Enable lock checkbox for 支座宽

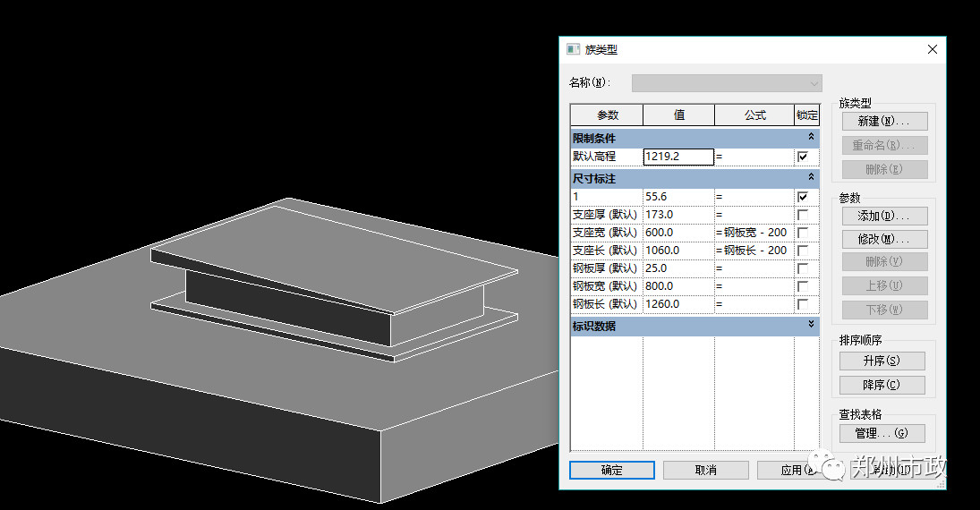pyautogui.click(x=803, y=233)
